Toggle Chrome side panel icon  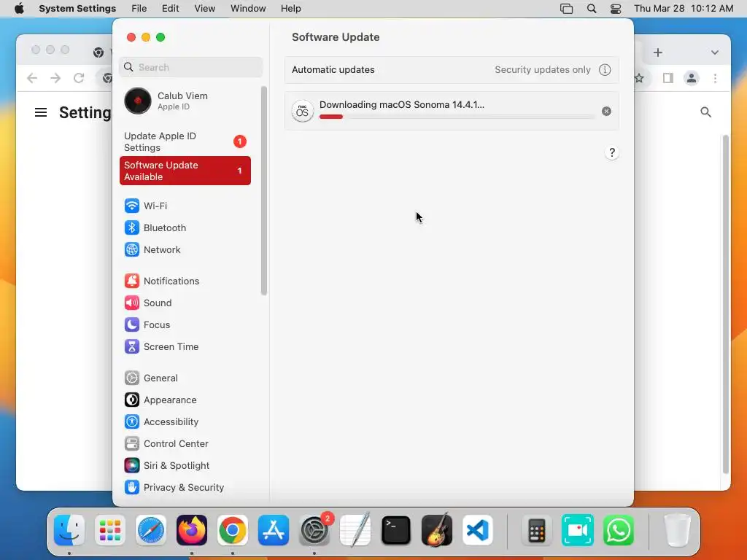[668, 78]
